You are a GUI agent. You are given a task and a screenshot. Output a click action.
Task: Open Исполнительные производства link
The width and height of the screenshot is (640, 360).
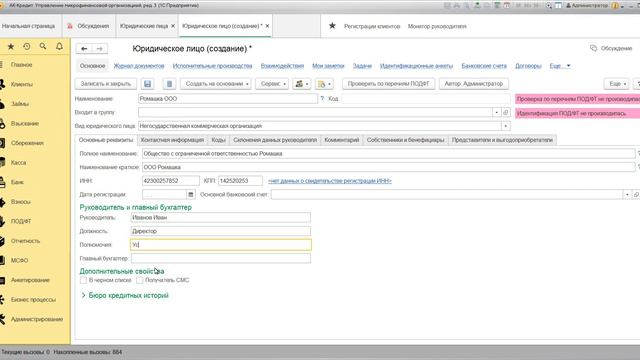pyautogui.click(x=212, y=66)
